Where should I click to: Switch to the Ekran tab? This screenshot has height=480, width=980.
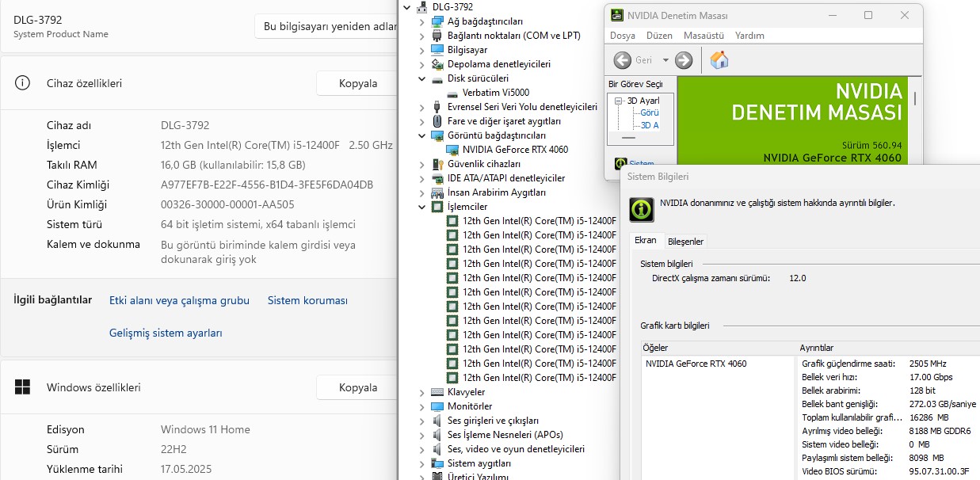pos(646,241)
